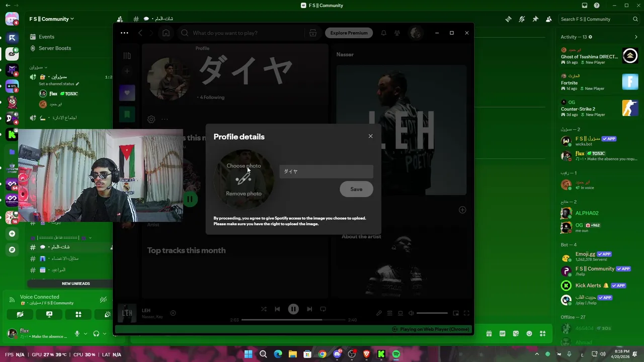Viewport: 644px width, 362px height.
Task: Add LEH to Liked Songs
Action: tap(173, 313)
